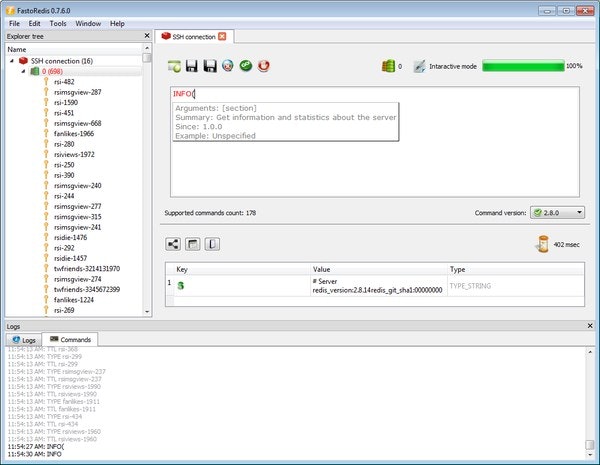This screenshot has width=600, height=465.
Task: Select key twfriends-3214131970 in tree
Action: point(87,269)
